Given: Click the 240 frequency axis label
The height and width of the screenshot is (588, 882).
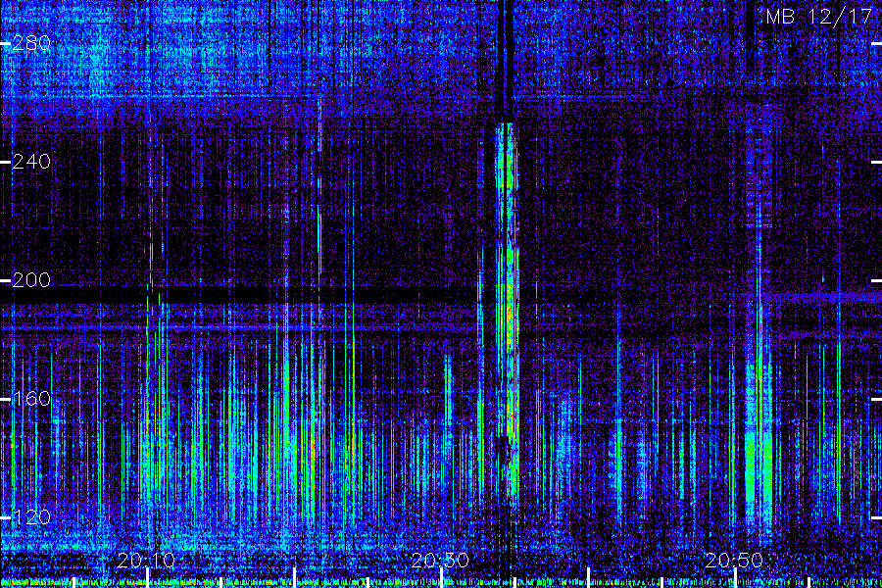Looking at the screenshot, I should (x=31, y=162).
